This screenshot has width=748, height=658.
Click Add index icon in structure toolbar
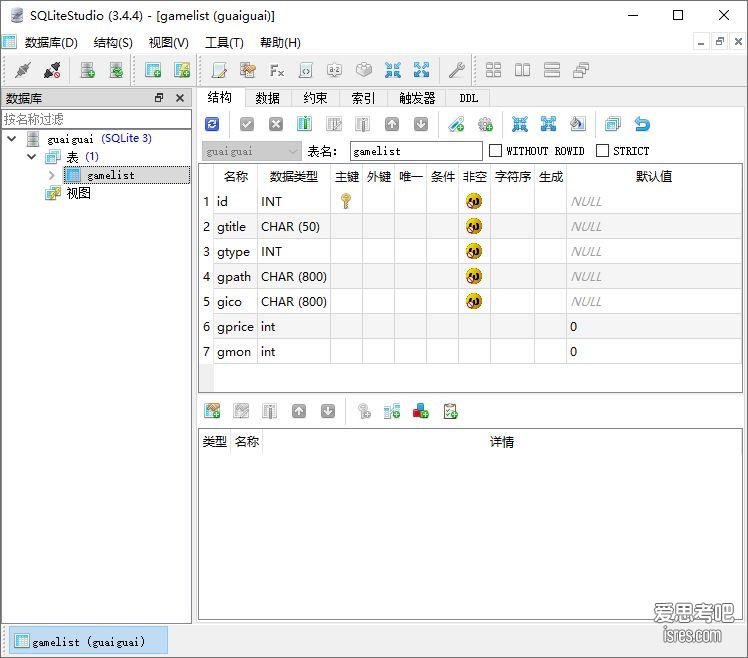pos(456,125)
